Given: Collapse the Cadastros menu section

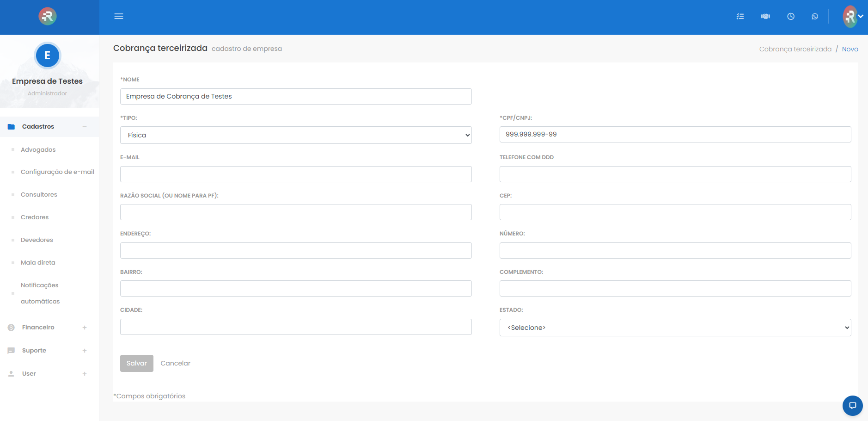Looking at the screenshot, I should [85, 127].
